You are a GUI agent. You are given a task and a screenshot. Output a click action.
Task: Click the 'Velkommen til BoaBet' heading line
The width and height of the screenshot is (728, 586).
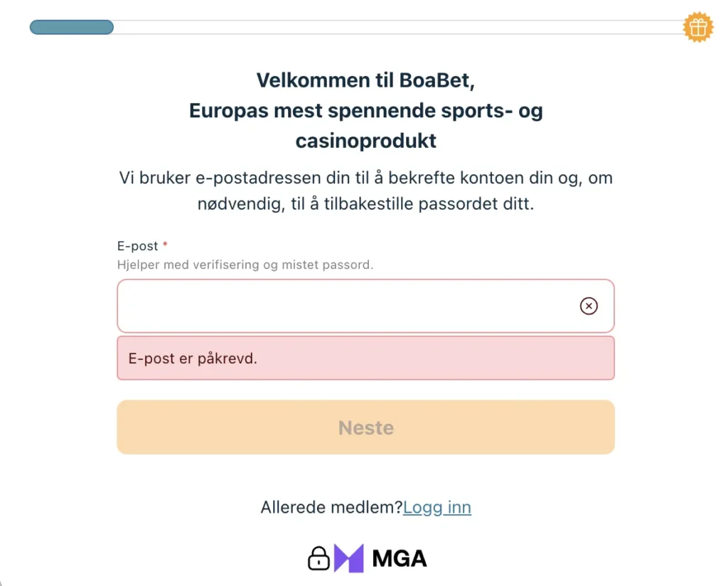(x=365, y=80)
